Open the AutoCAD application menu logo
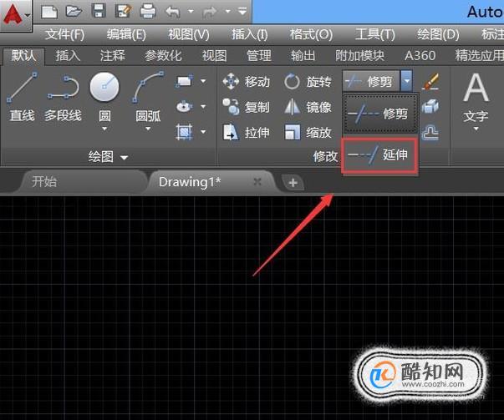 click(15, 15)
